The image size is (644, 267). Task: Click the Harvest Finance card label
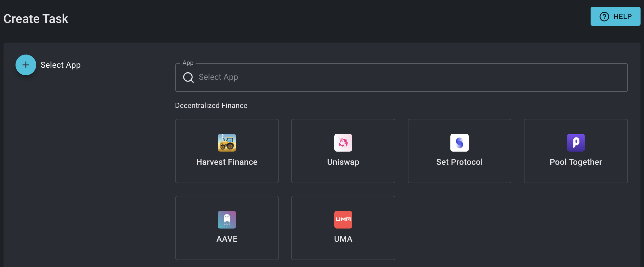227,162
